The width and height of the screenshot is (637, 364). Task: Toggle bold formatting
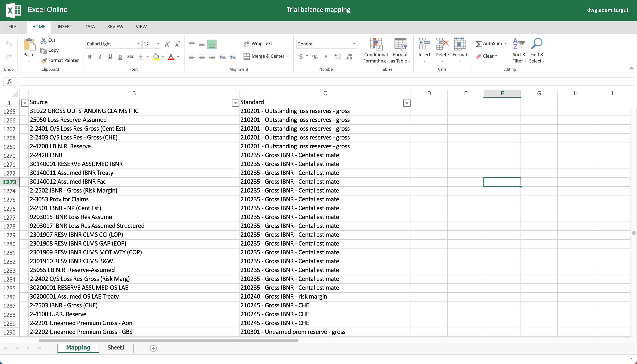tap(90, 57)
